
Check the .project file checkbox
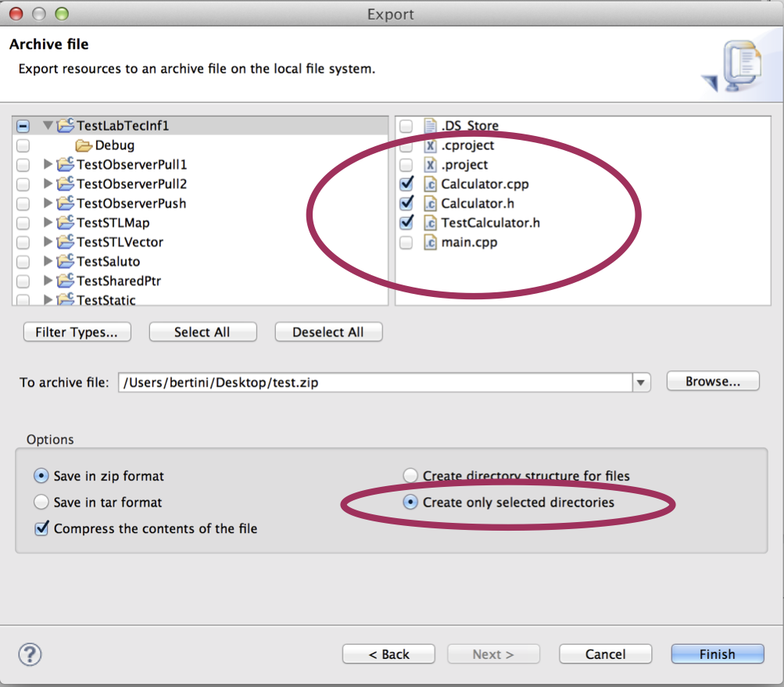(406, 164)
